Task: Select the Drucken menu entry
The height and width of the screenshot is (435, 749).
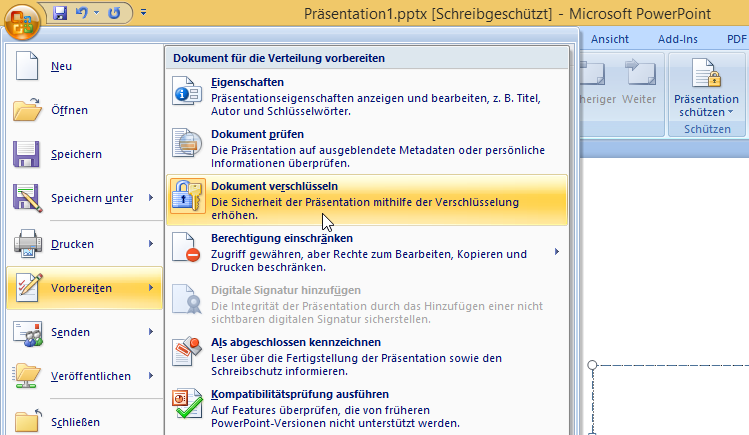Action: 85,244
